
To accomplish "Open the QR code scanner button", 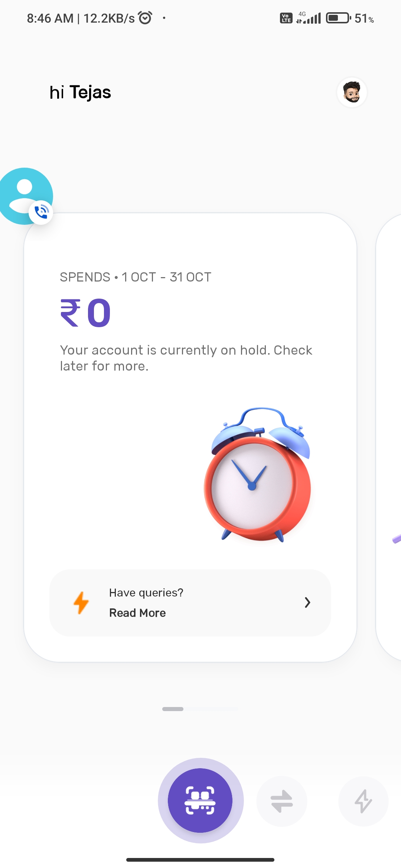I will [x=200, y=800].
